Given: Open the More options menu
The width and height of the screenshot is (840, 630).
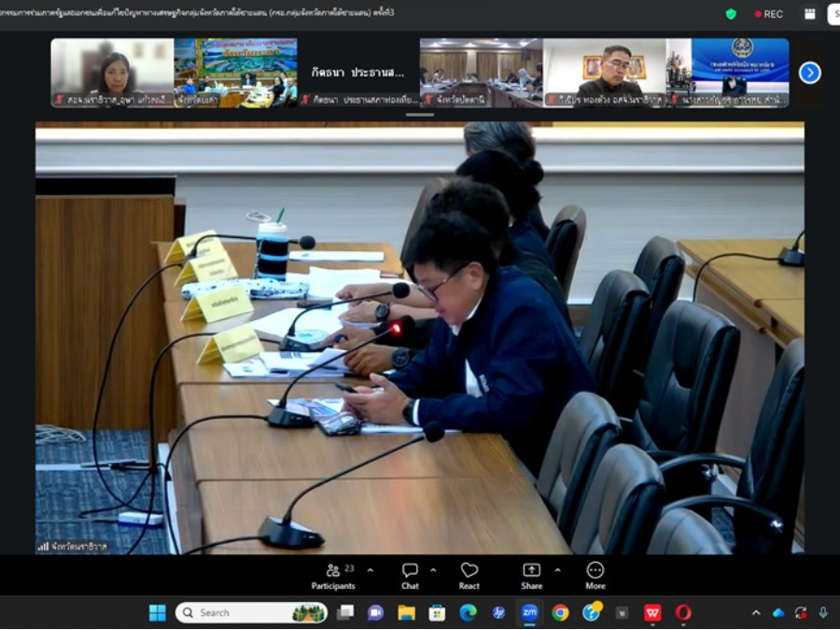Looking at the screenshot, I should point(595,576).
